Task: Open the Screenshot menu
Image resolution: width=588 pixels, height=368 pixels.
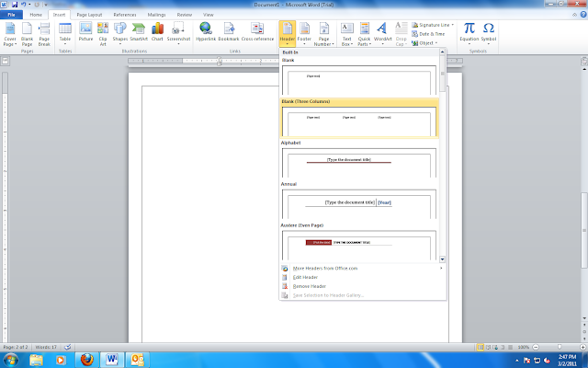Action: (178, 34)
